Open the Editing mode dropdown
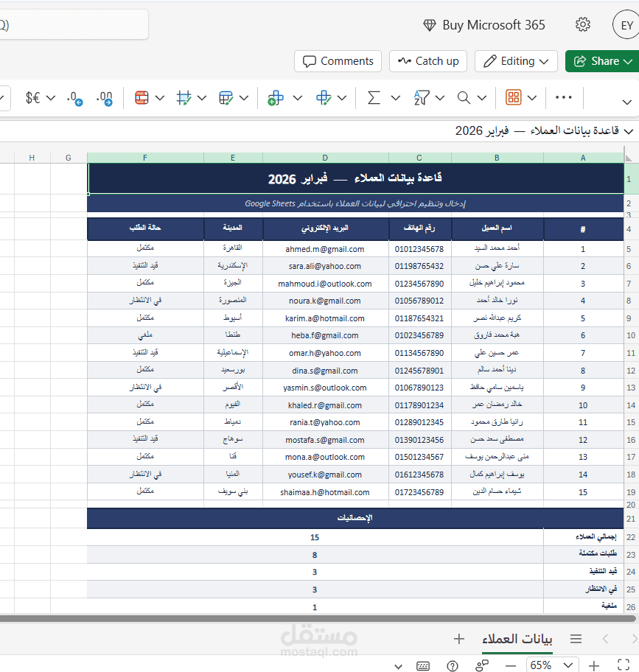 516,61
